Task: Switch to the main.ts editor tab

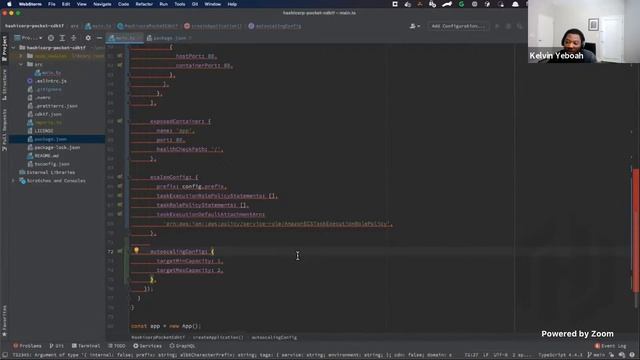Action: pos(124,38)
